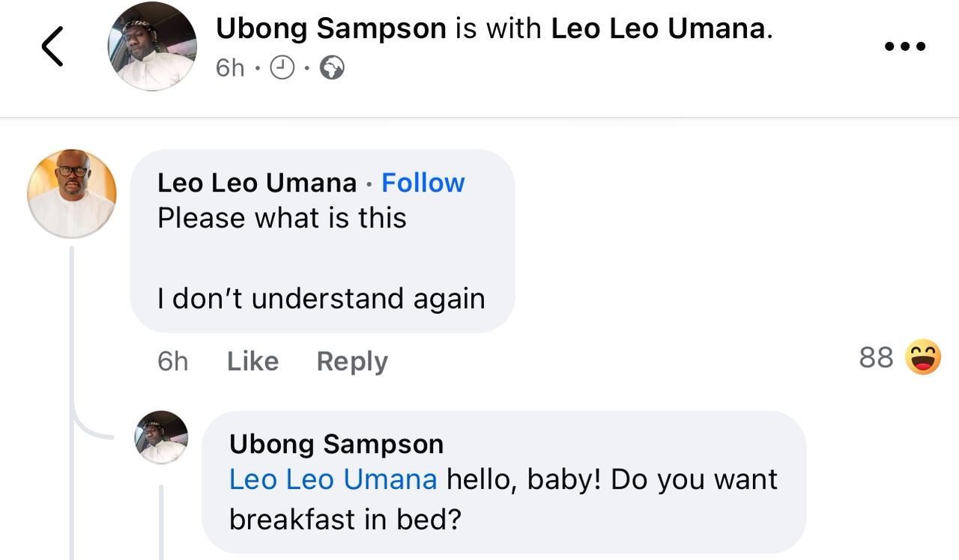Select the "I don't understand again" comment bubble

pos(321,299)
